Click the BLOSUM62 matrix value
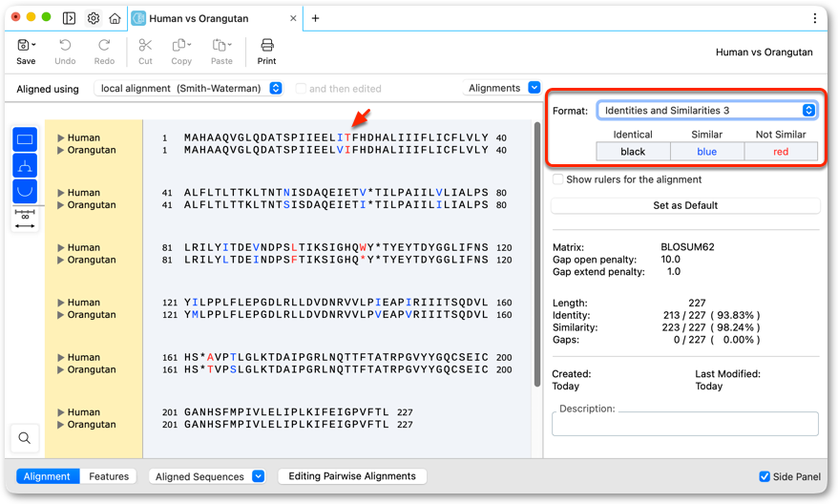The width and height of the screenshot is (838, 504). 687,247
